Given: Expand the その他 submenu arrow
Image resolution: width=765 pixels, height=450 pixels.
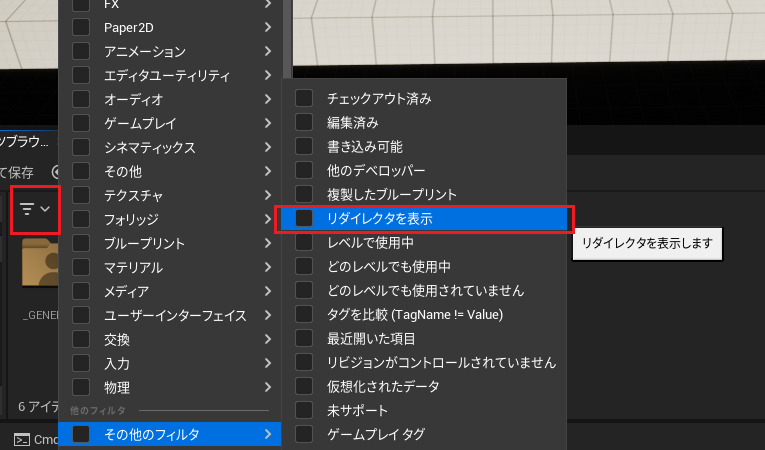Looking at the screenshot, I should click(x=268, y=171).
